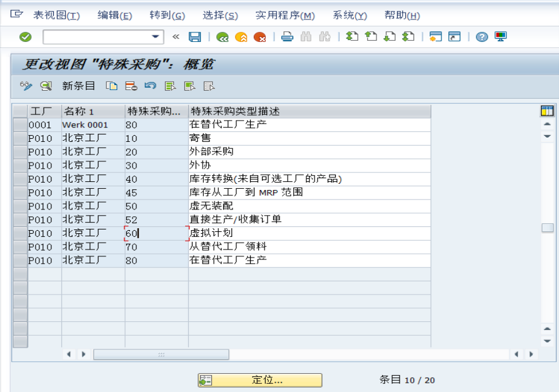Click the horizontal scrollbar thumb under table
Viewport: 559px width, 392px height.
pyautogui.click(x=161, y=354)
